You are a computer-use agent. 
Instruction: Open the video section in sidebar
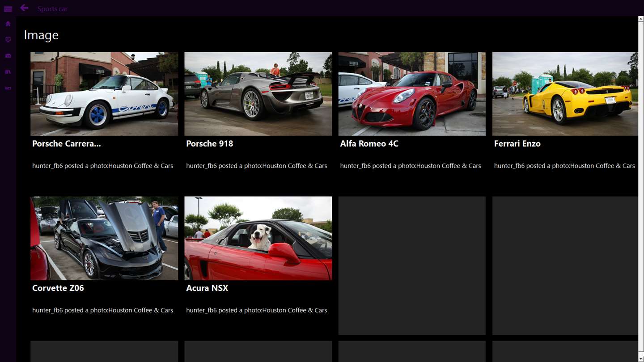point(8,40)
